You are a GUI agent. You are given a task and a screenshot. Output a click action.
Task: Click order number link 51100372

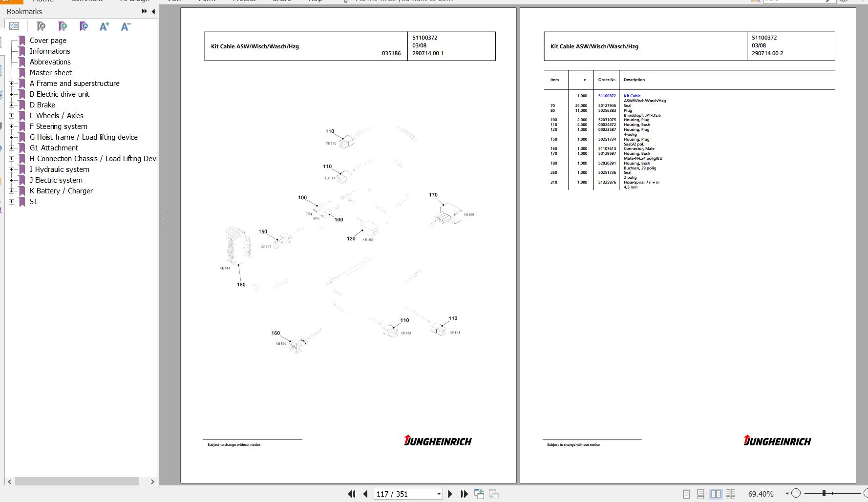(x=607, y=96)
